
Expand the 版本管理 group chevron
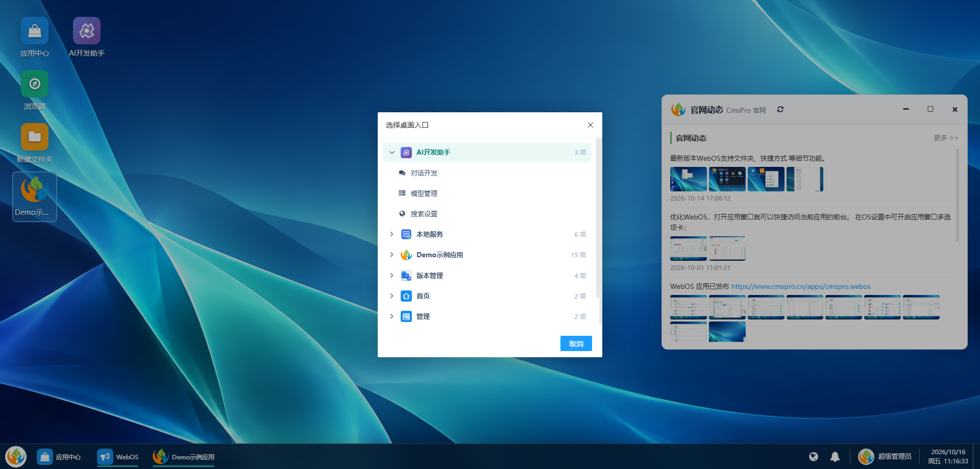pos(392,276)
